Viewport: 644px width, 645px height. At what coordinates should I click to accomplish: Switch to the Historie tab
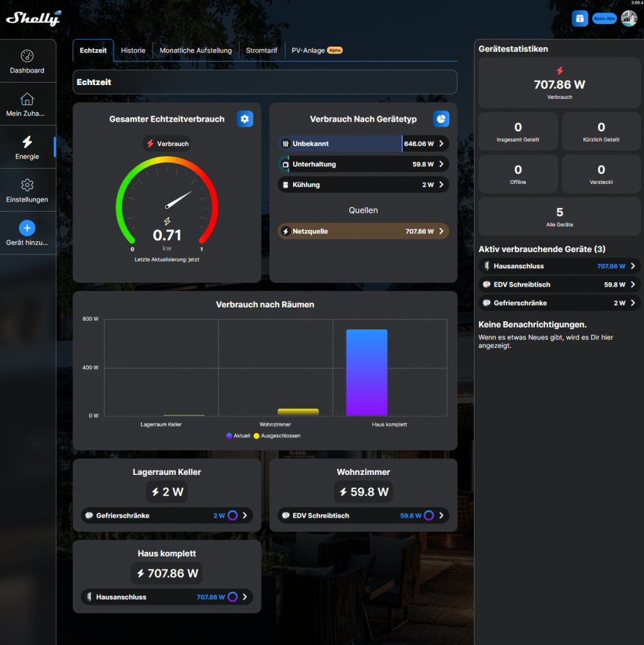[x=133, y=50]
